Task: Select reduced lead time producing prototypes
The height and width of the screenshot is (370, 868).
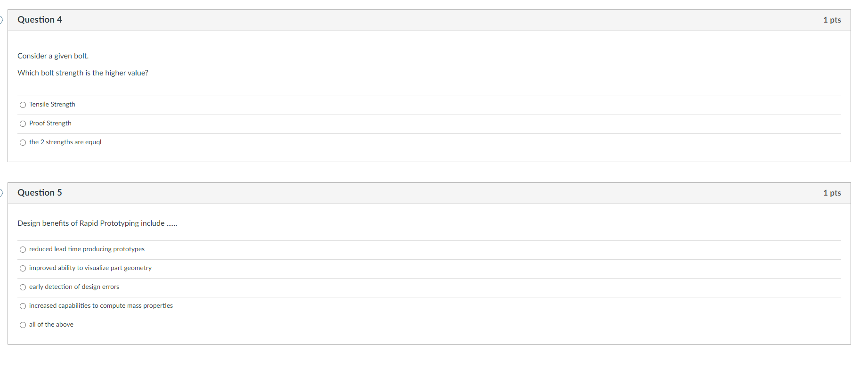Action: click(23, 249)
